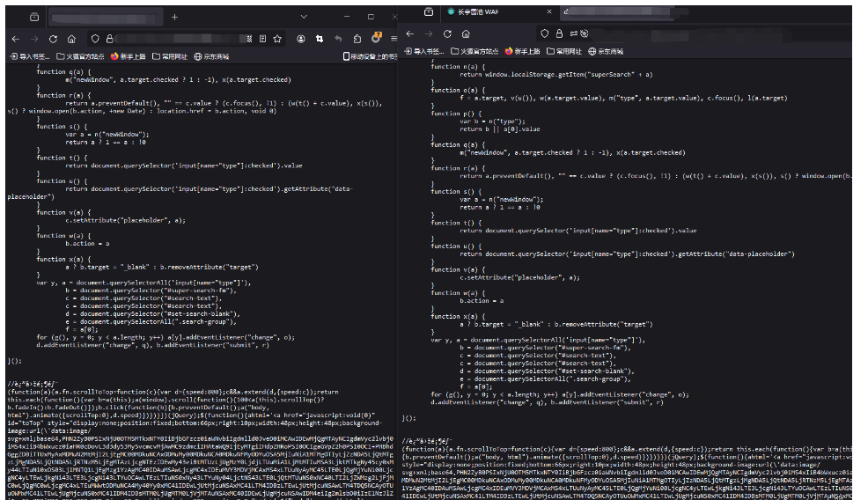Go back in the left browser window
Screen dimensions: 868x500
(16, 39)
